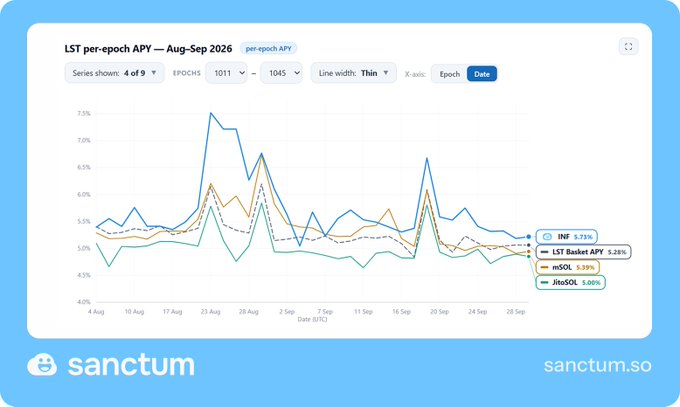Click the 7.5% y-axis label

point(84,113)
